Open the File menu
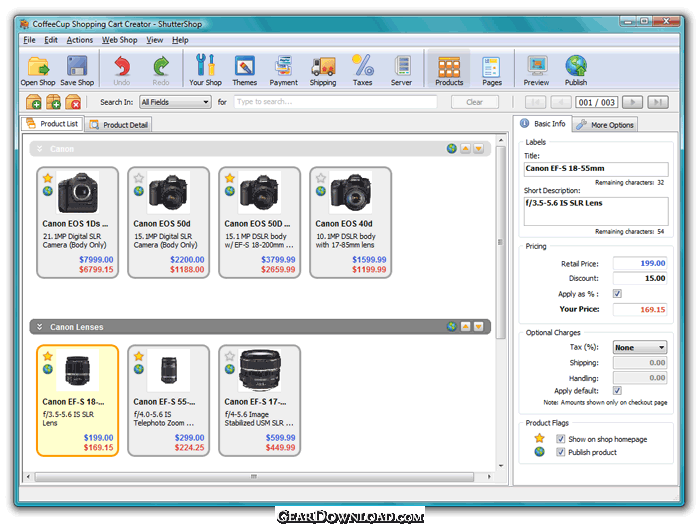 [x=29, y=40]
